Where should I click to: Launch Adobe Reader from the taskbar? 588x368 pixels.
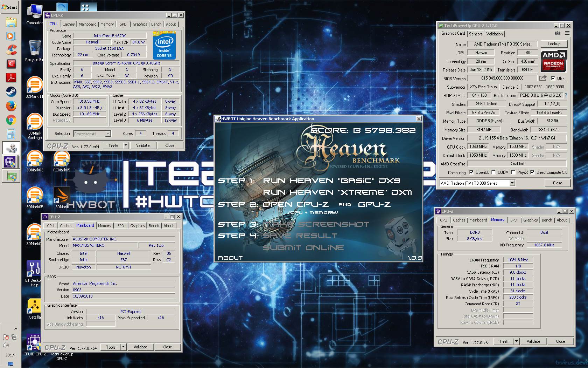click(x=11, y=77)
